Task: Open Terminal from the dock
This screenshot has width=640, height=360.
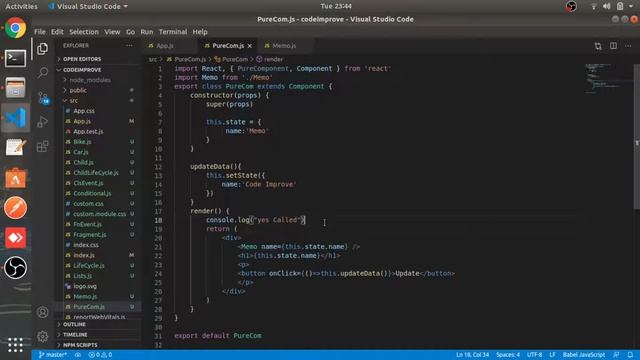Action: tap(16, 59)
